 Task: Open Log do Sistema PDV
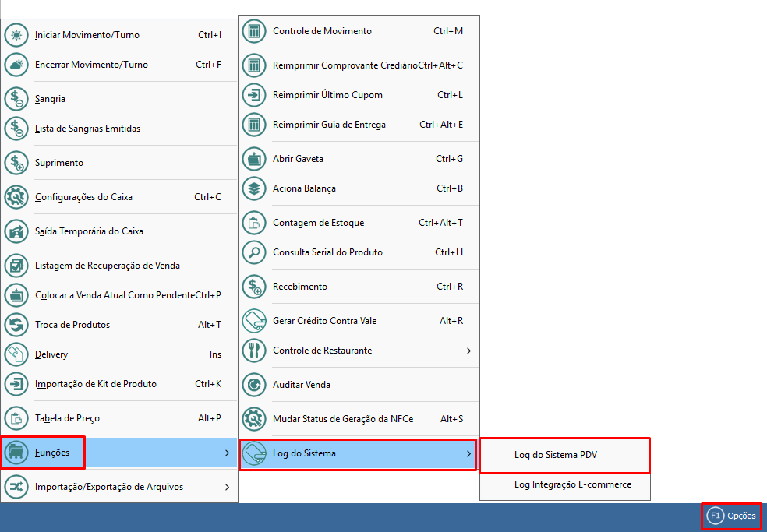[556, 455]
